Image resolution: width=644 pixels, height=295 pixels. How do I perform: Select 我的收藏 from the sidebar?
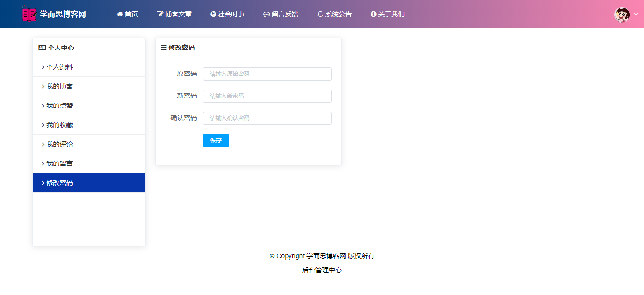59,125
